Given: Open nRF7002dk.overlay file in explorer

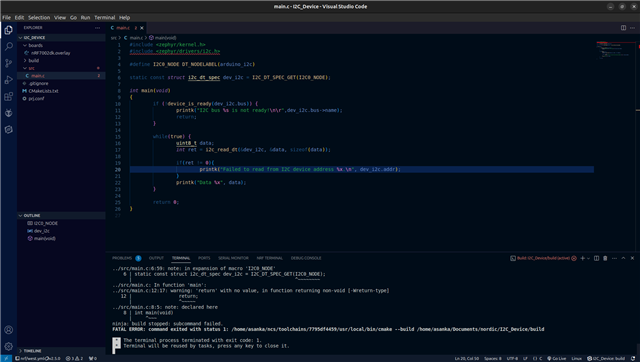Looking at the screenshot, I should (x=61, y=53).
